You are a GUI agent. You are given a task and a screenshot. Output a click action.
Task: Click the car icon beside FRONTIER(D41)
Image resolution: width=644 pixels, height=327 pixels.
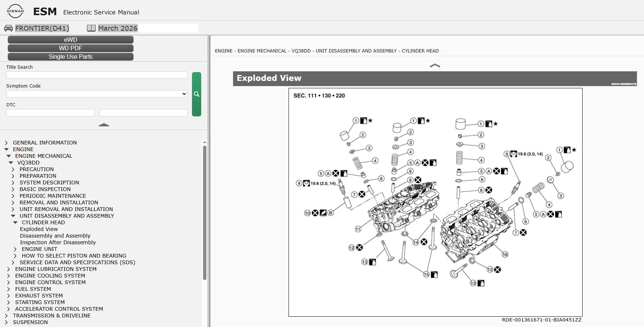[9, 28]
